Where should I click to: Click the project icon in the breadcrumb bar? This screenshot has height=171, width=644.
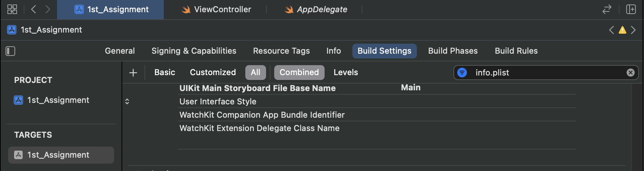pos(12,30)
